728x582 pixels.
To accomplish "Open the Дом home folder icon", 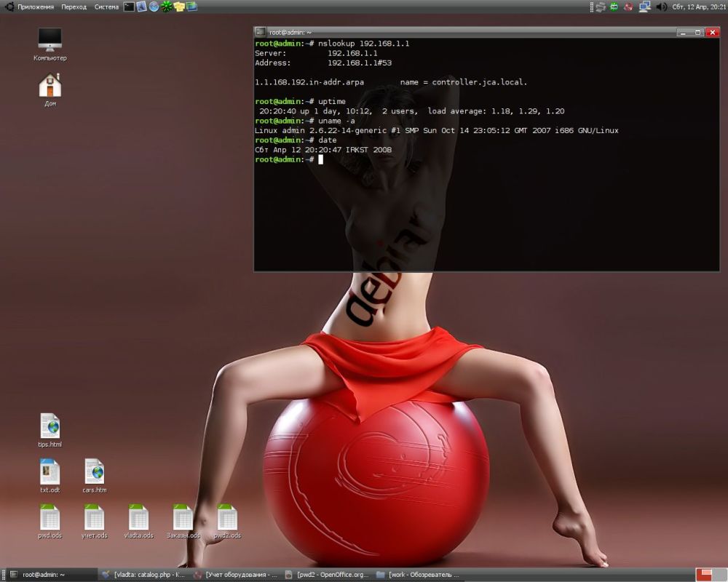I will 50,89.
